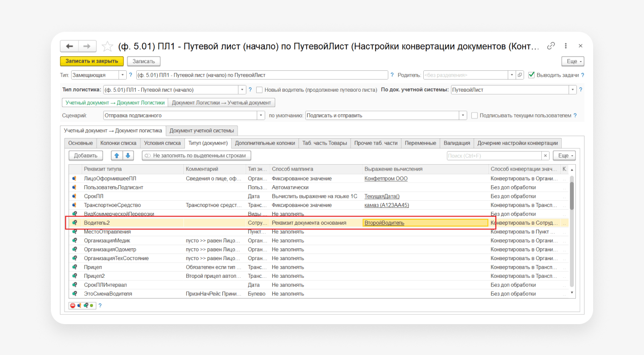Open the ВторойВодитель expression link
This screenshot has width=644, height=355.
(384, 223)
